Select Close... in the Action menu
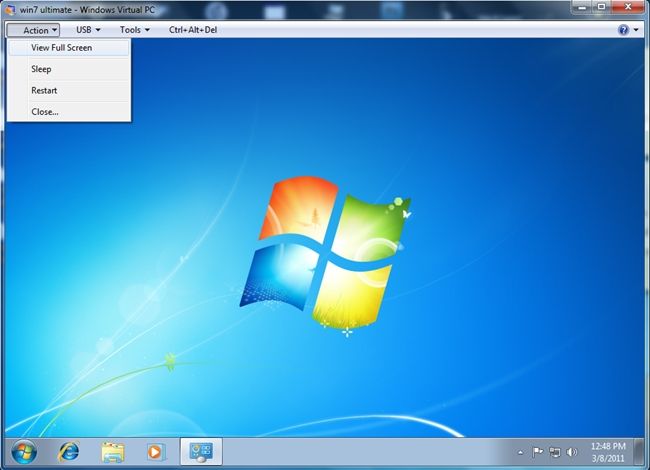The width and height of the screenshot is (650, 470). point(69,111)
